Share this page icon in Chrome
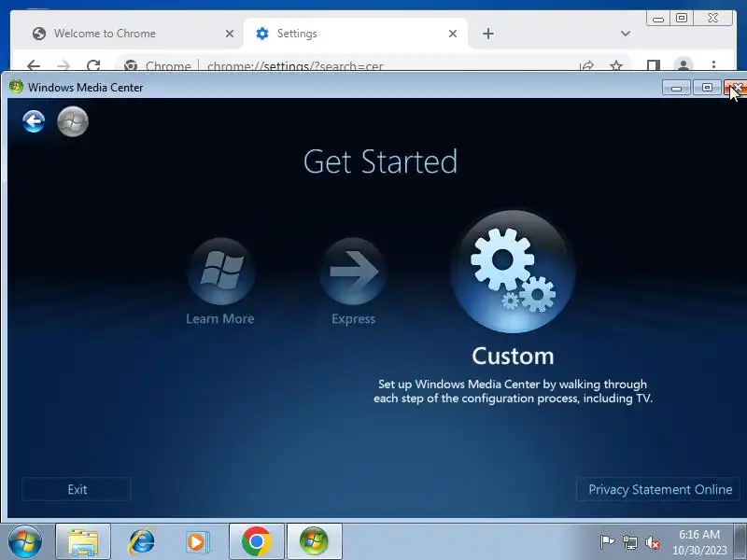Screen dimensions: 747x560 click(x=587, y=65)
